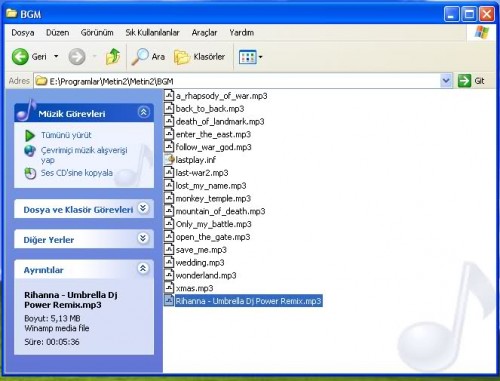Select save_me.mp3 file icon
500x381 pixels.
(x=169, y=249)
